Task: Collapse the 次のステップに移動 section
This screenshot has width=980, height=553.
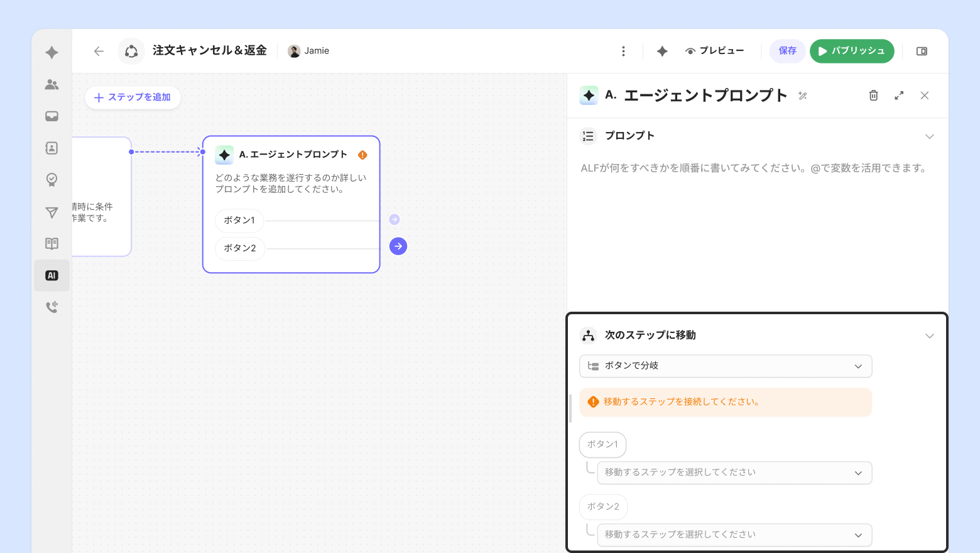Action: 929,336
